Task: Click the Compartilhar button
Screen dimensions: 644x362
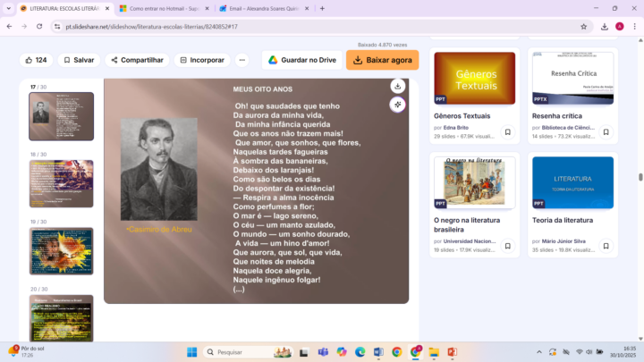Action: pos(137,60)
